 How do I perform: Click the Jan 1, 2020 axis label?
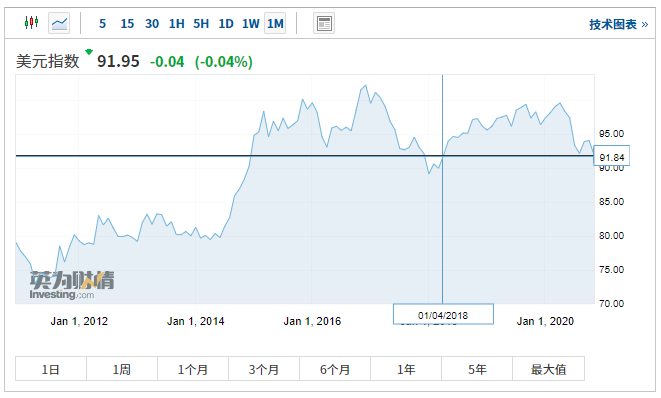(545, 321)
